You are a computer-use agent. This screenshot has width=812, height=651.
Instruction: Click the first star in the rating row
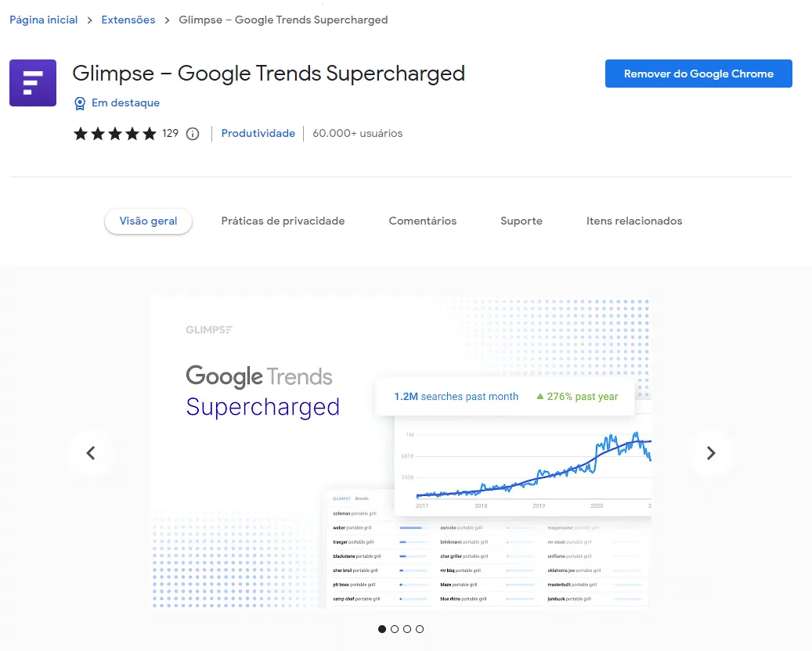(x=80, y=133)
